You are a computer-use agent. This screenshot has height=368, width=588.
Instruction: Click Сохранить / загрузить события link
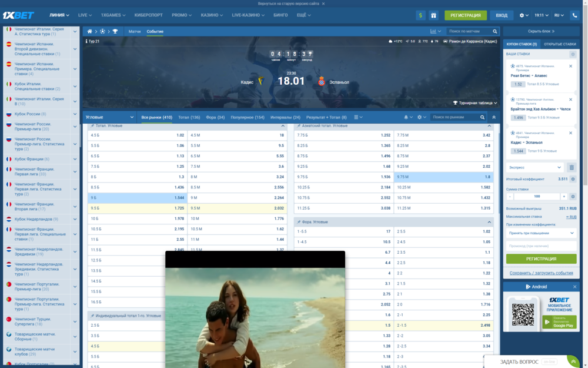point(541,273)
